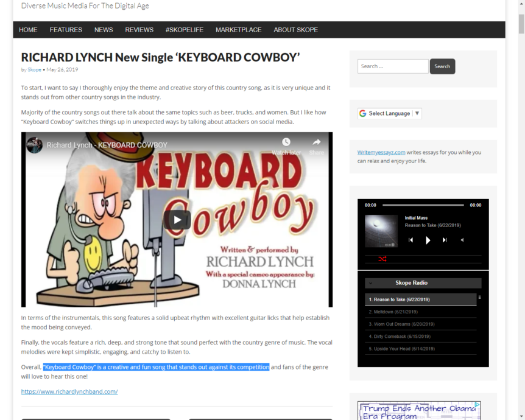Viewport: 525px width, 420px height.
Task: Click the Share arrow icon on video
Action: [317, 142]
